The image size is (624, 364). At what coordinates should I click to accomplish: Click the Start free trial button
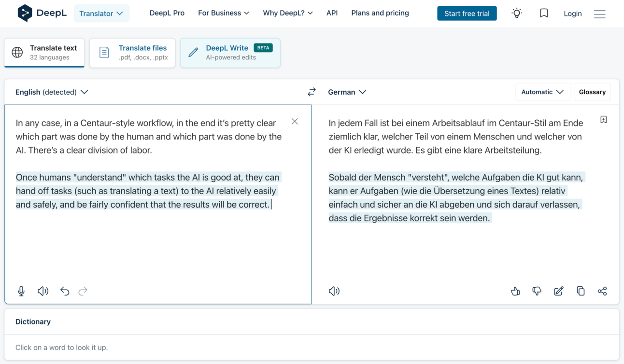pos(467,14)
